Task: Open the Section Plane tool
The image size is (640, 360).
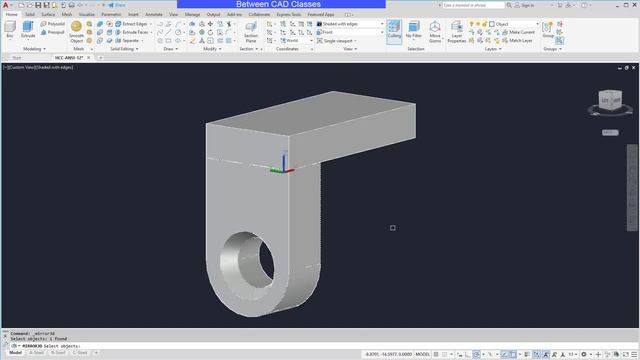Action: (x=251, y=32)
